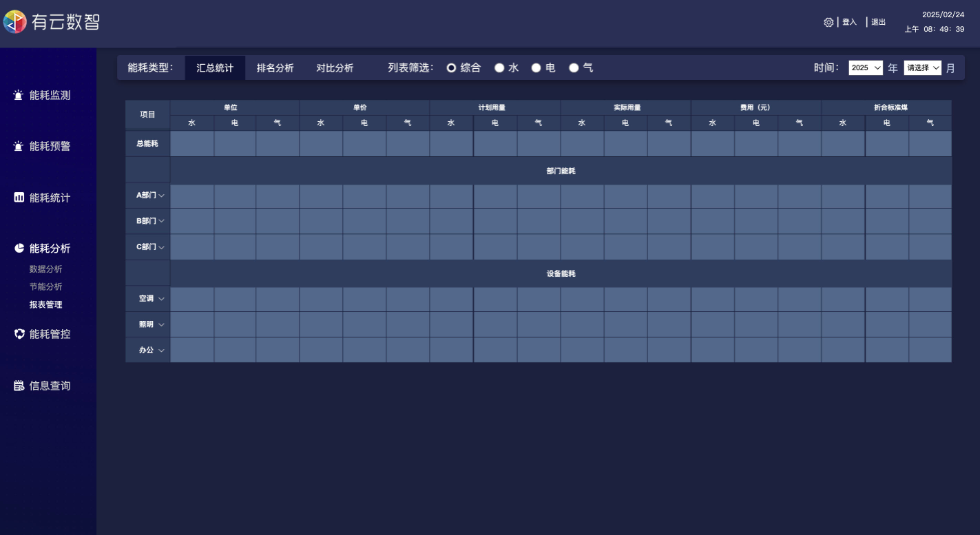The width and height of the screenshot is (980, 535).
Task: Expand the A部门 row
Action: point(161,196)
